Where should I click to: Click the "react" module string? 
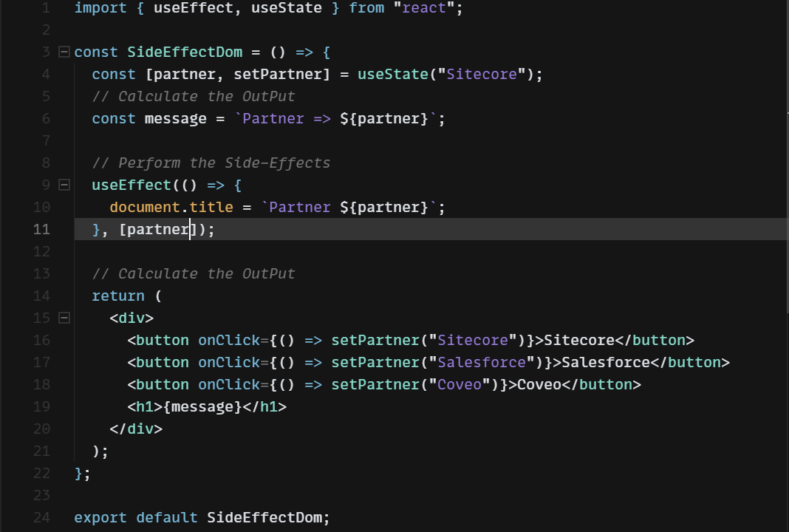pos(424,7)
